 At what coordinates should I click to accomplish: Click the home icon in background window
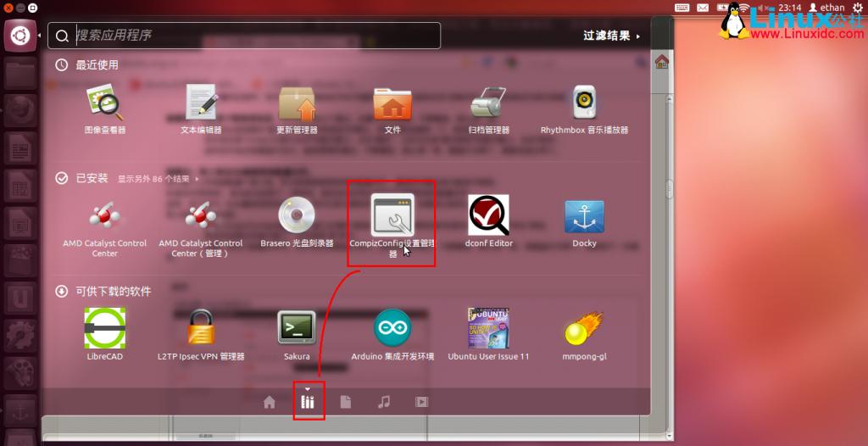click(661, 62)
